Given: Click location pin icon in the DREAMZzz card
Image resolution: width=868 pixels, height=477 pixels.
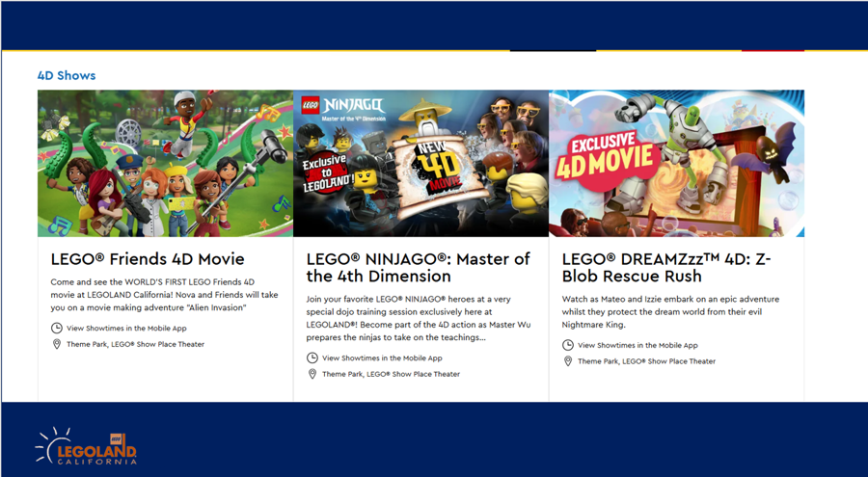Looking at the screenshot, I should (x=568, y=361).
